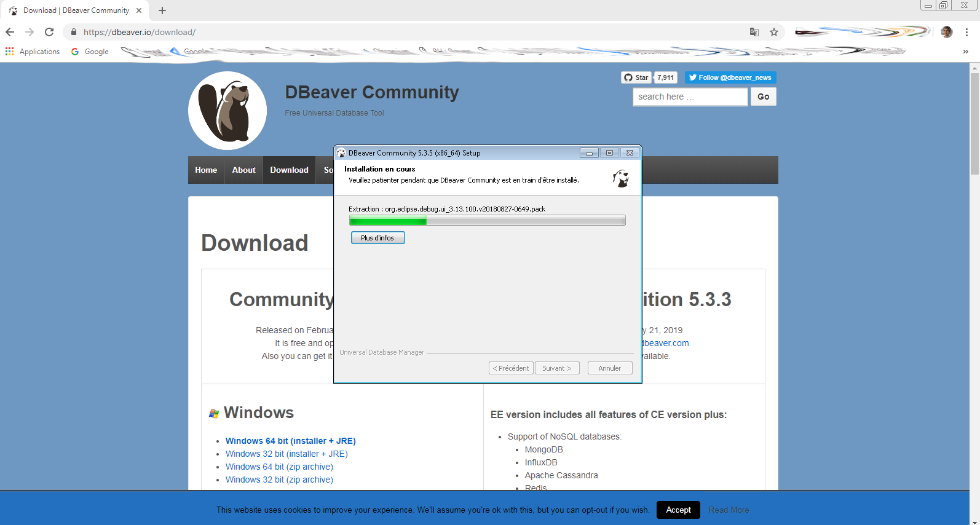This screenshot has width=980, height=525.
Task: Click the Plus d'infos button
Action: click(x=377, y=238)
